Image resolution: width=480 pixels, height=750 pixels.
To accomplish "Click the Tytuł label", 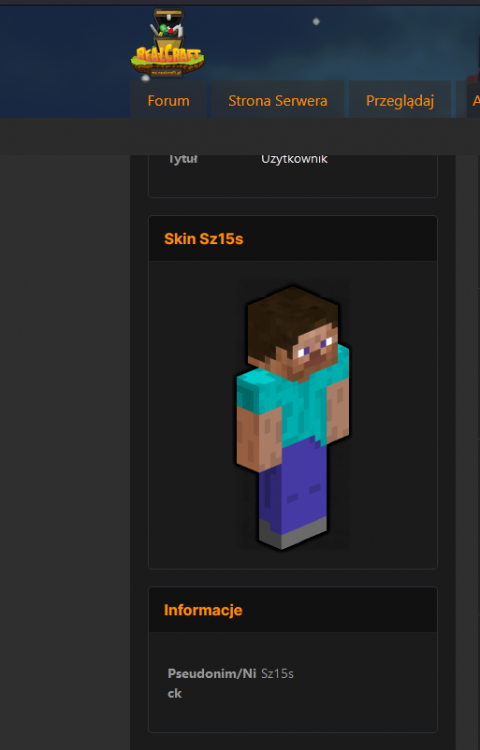I will (183, 159).
